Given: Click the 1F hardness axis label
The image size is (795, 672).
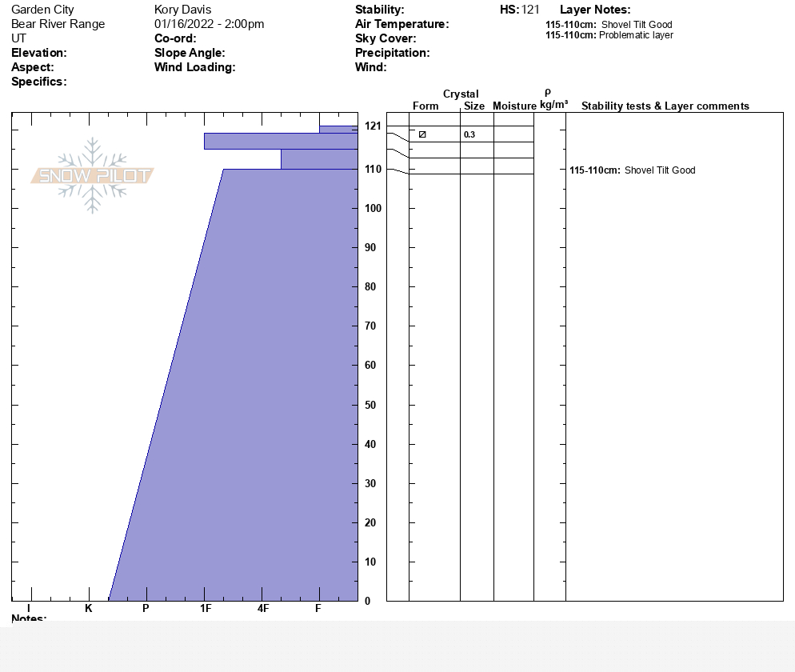Looking at the screenshot, I should point(206,608).
